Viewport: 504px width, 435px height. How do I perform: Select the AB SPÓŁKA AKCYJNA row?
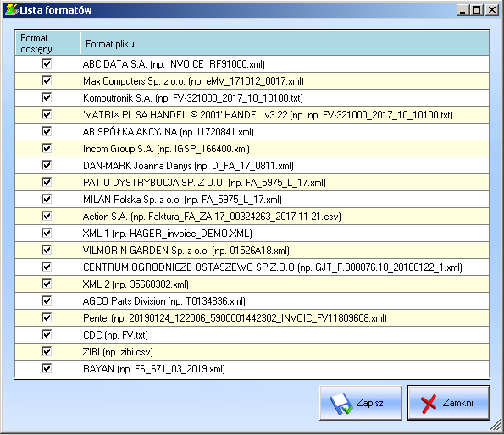(x=252, y=132)
